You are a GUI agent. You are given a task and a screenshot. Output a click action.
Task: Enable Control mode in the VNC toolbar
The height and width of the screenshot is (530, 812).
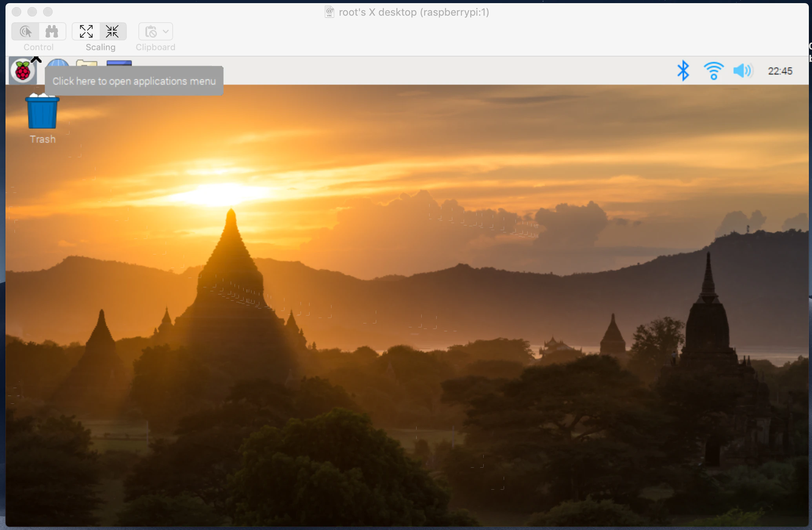pyautogui.click(x=25, y=31)
